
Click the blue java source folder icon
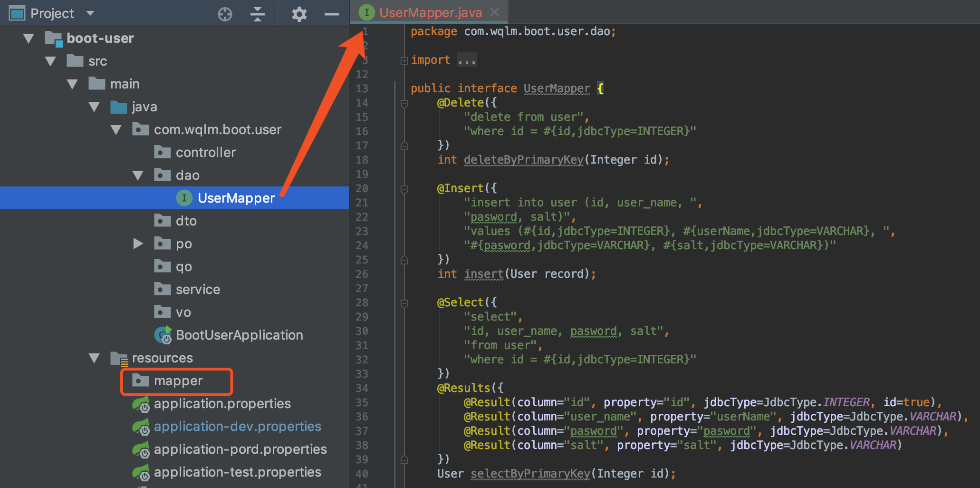tap(119, 107)
